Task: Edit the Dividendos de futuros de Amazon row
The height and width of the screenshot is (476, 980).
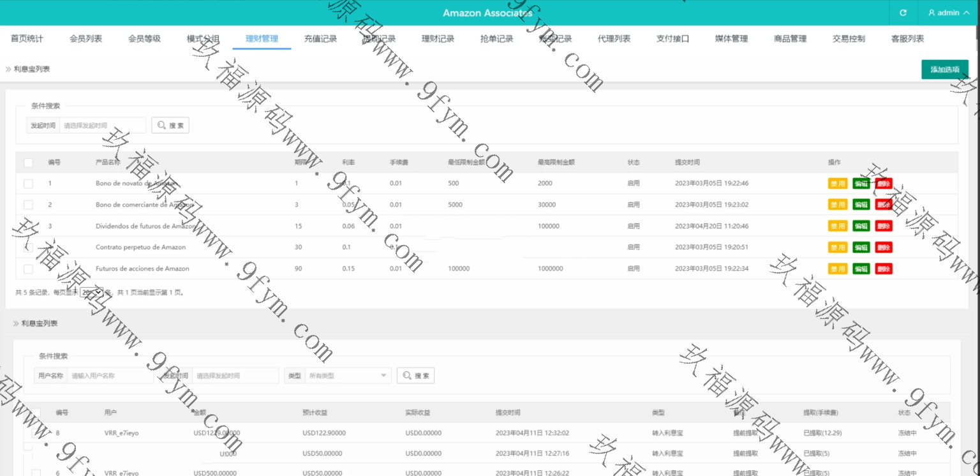Action: point(861,227)
